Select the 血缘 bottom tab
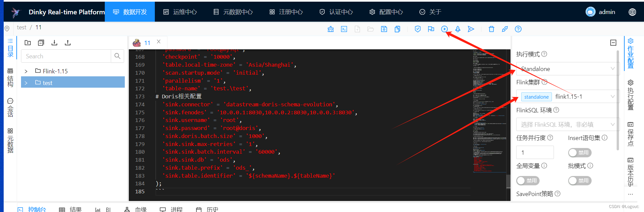The height and width of the screenshot is (212, 644). (x=135, y=209)
